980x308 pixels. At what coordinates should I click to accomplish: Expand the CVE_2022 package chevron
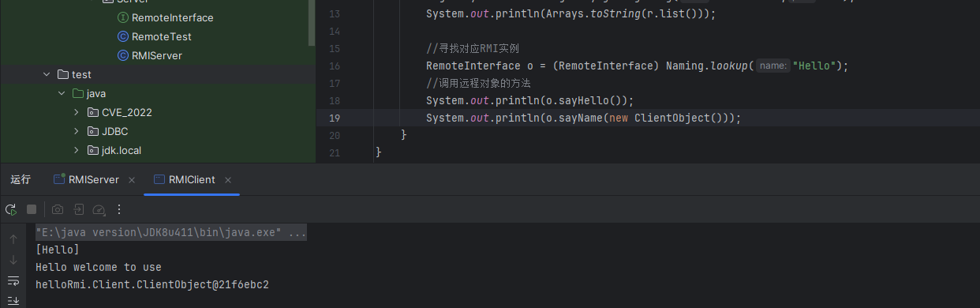[x=77, y=112]
